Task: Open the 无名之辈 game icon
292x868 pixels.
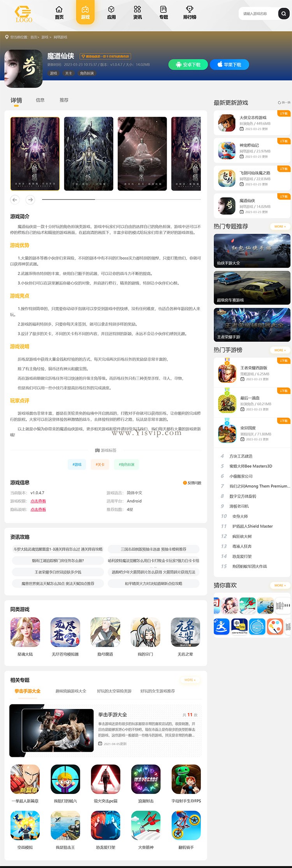Action: click(185, 632)
